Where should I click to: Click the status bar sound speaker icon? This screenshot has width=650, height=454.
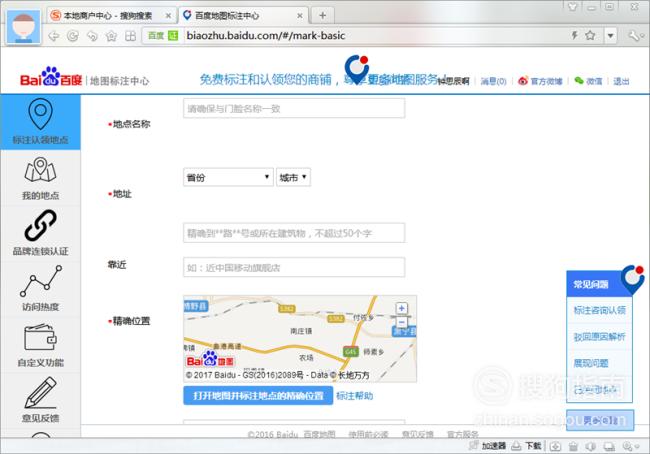tap(591, 446)
